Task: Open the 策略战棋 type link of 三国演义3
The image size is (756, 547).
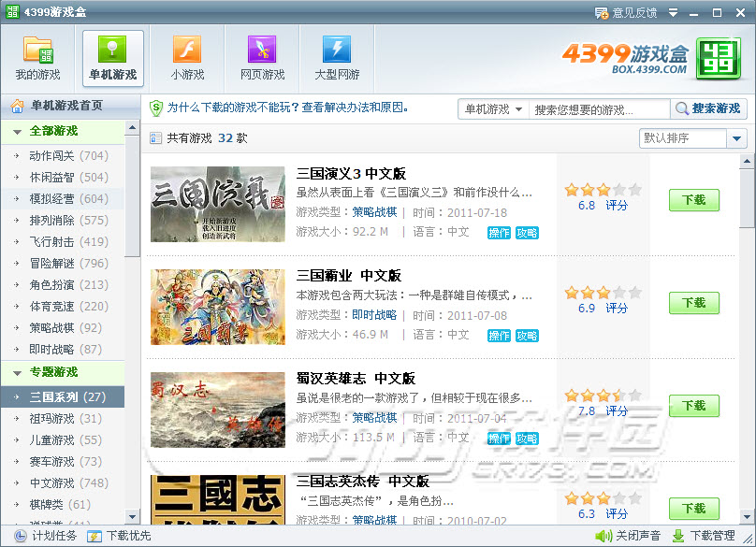Action: [x=374, y=212]
